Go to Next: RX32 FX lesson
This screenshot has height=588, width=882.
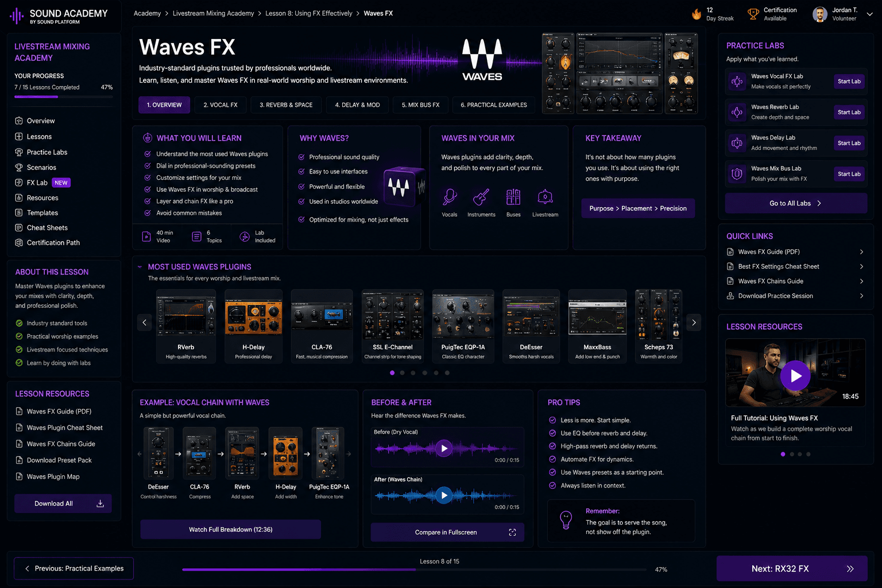click(792, 568)
